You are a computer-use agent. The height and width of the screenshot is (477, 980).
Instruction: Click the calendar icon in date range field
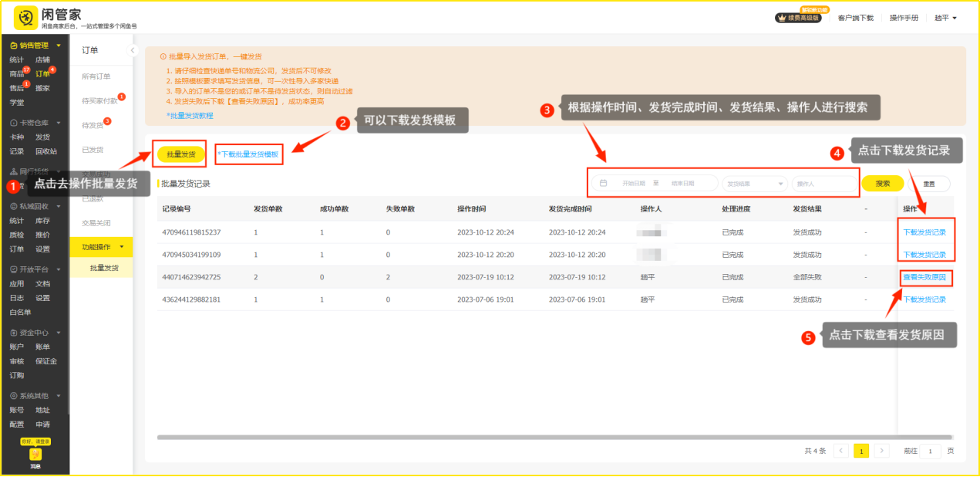point(604,184)
